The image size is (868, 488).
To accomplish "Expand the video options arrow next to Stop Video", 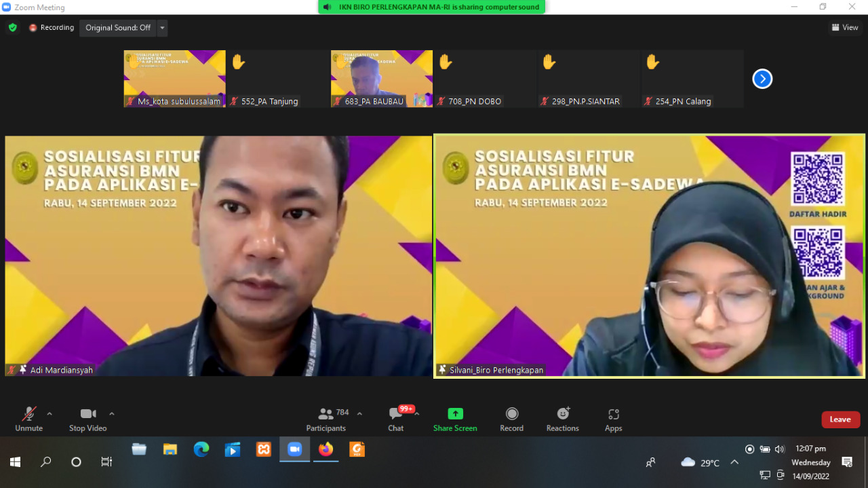I will [x=112, y=413].
